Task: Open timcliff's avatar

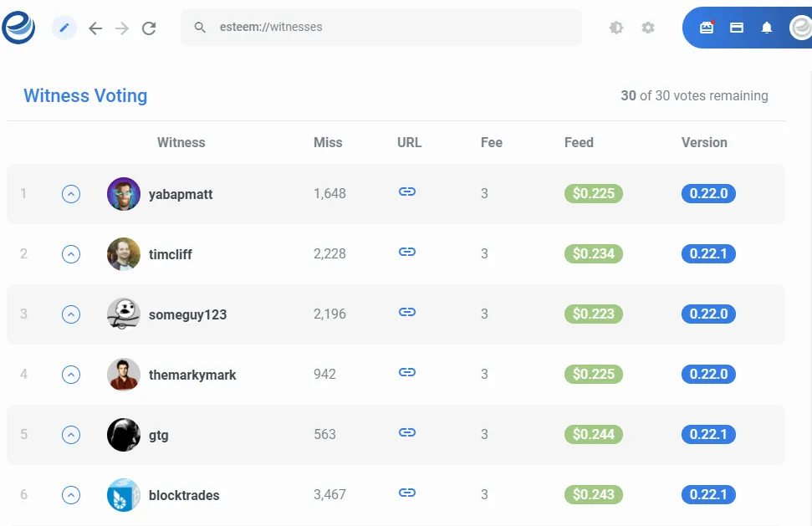Action: (124, 253)
